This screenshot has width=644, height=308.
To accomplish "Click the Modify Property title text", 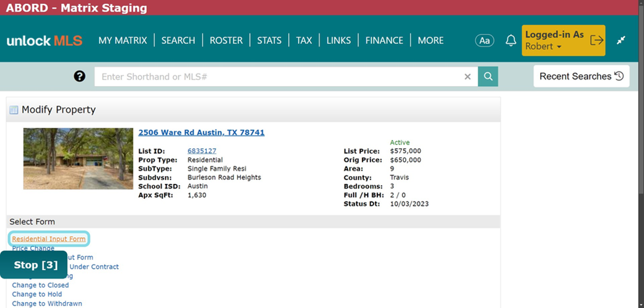I will 58,110.
